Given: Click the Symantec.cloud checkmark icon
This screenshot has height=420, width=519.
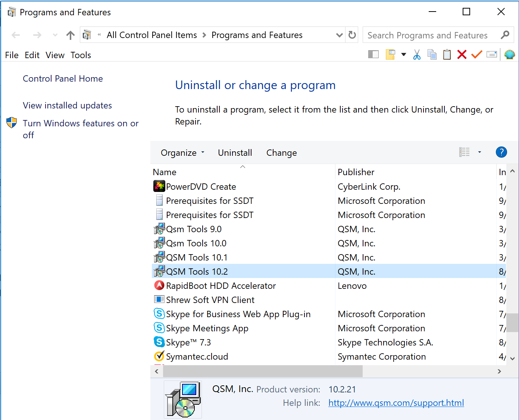Looking at the screenshot, I should (159, 356).
